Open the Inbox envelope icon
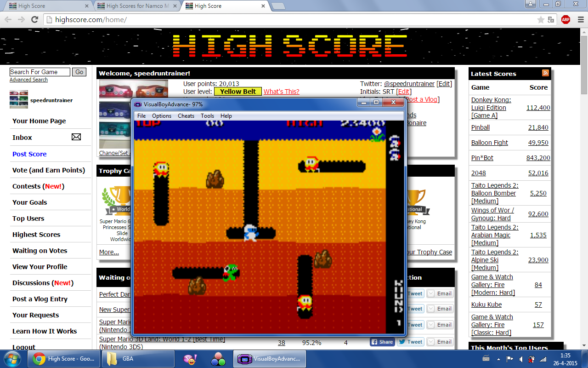 pyautogui.click(x=76, y=137)
